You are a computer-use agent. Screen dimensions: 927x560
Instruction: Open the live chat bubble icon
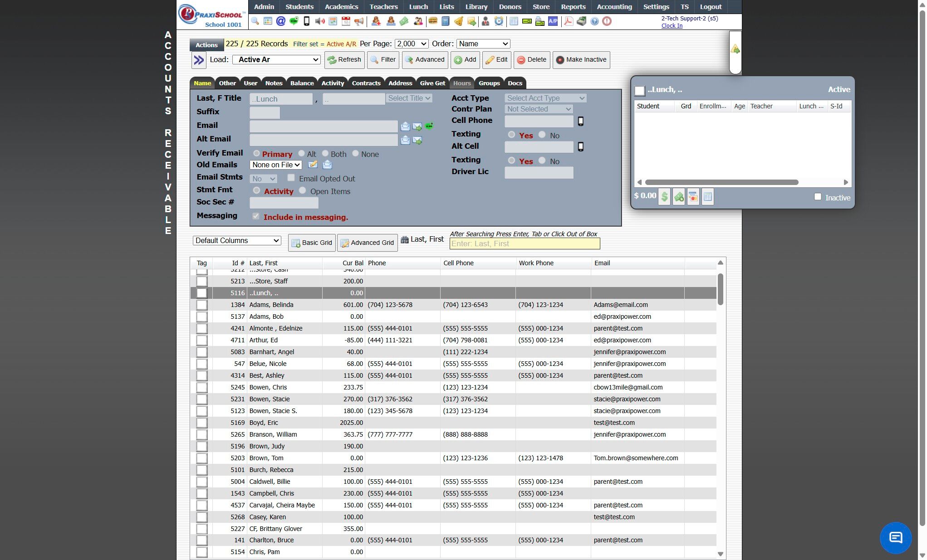click(x=895, y=538)
